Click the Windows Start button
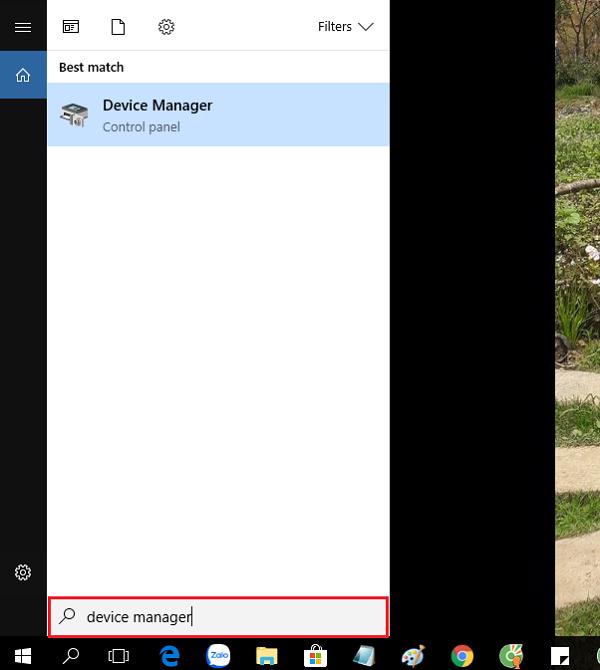600x670 pixels. [x=23, y=656]
